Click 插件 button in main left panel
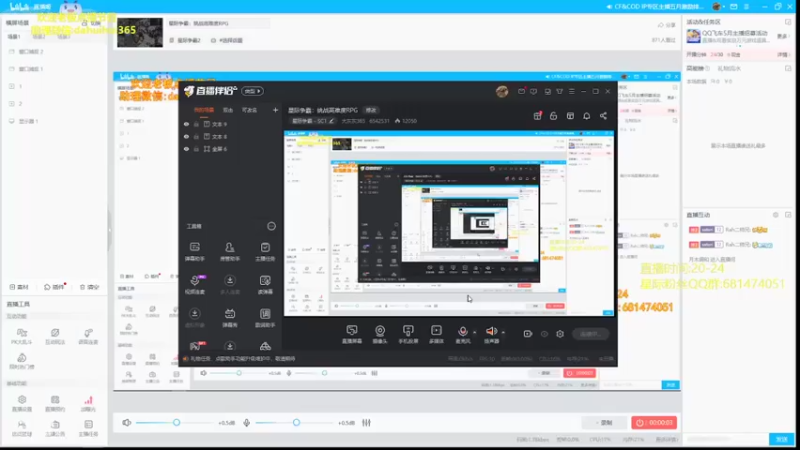The width and height of the screenshot is (800, 450). [54, 287]
